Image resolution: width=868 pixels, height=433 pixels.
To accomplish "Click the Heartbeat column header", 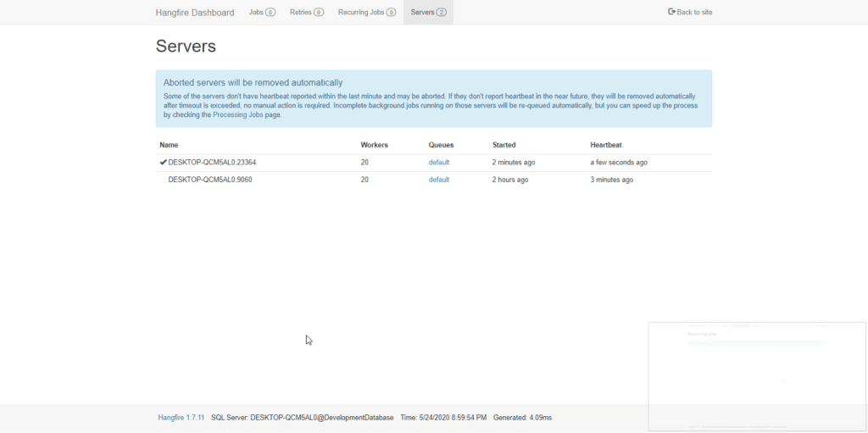I will pyautogui.click(x=606, y=145).
